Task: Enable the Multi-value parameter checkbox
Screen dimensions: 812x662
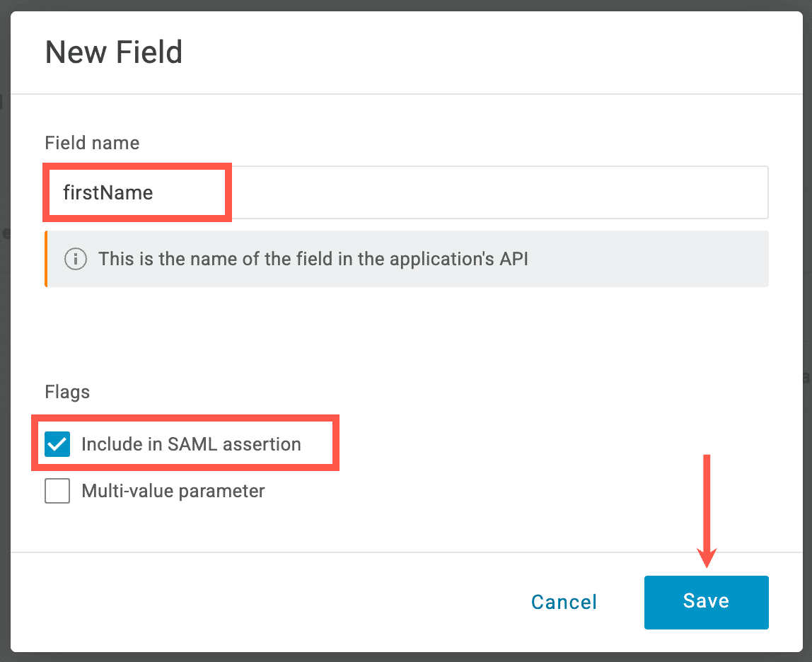Action: 57,491
